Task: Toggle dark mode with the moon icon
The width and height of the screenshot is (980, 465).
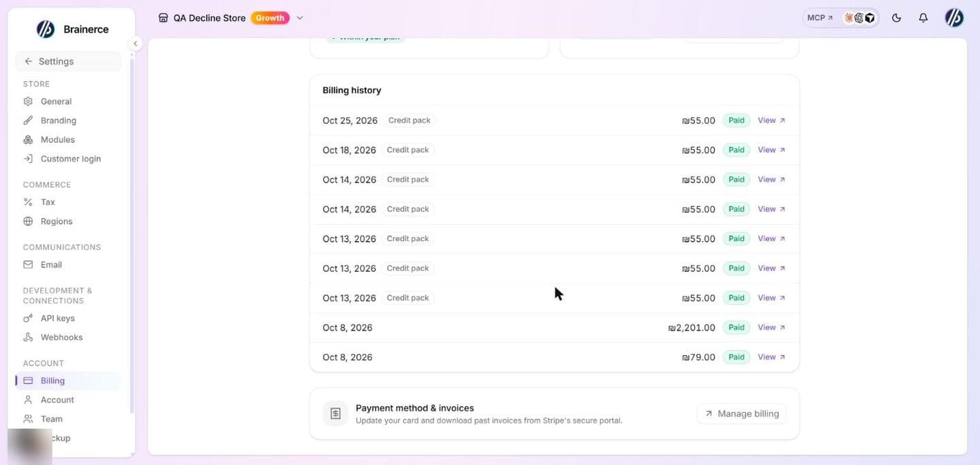Action: tap(896, 18)
